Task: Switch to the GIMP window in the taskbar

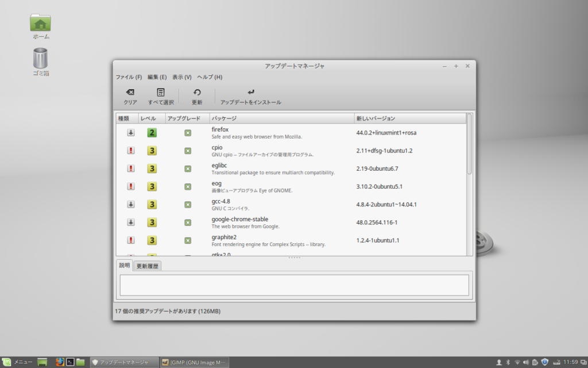Action: coord(194,362)
